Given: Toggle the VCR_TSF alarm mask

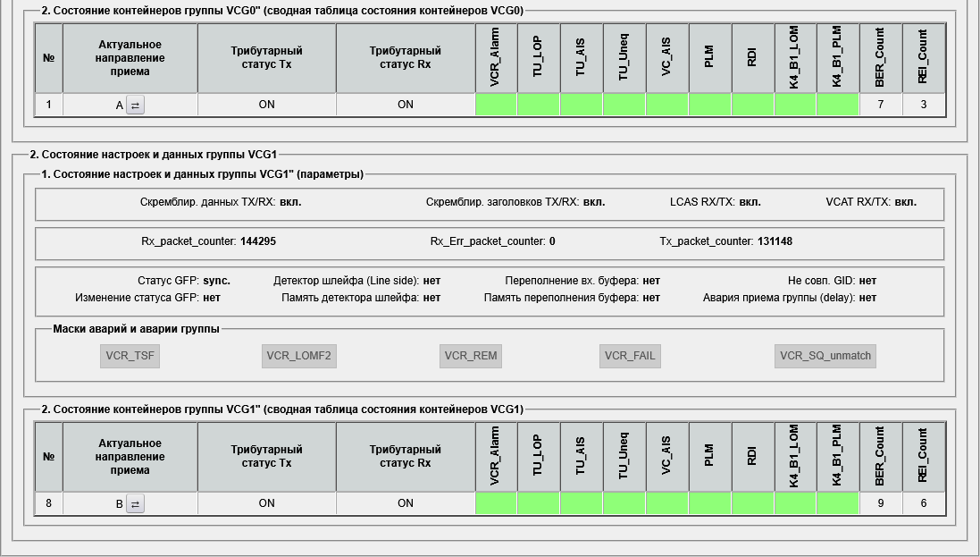Looking at the screenshot, I should click(130, 356).
